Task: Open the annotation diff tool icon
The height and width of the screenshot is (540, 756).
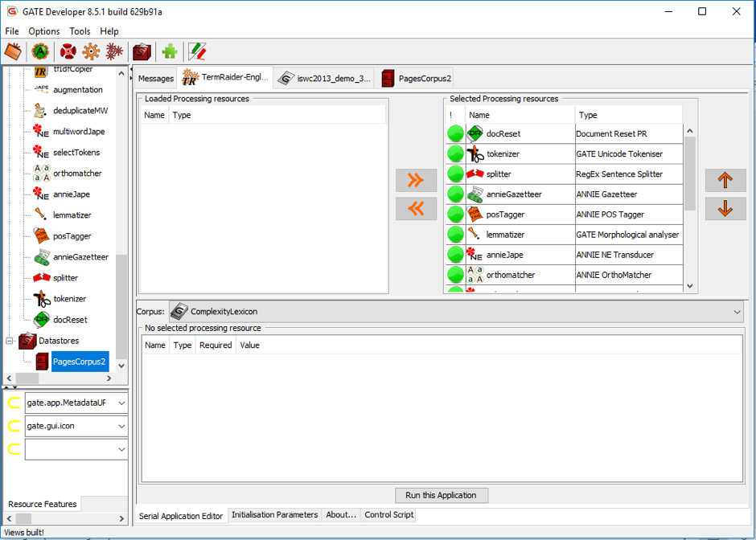Action: coord(197,51)
